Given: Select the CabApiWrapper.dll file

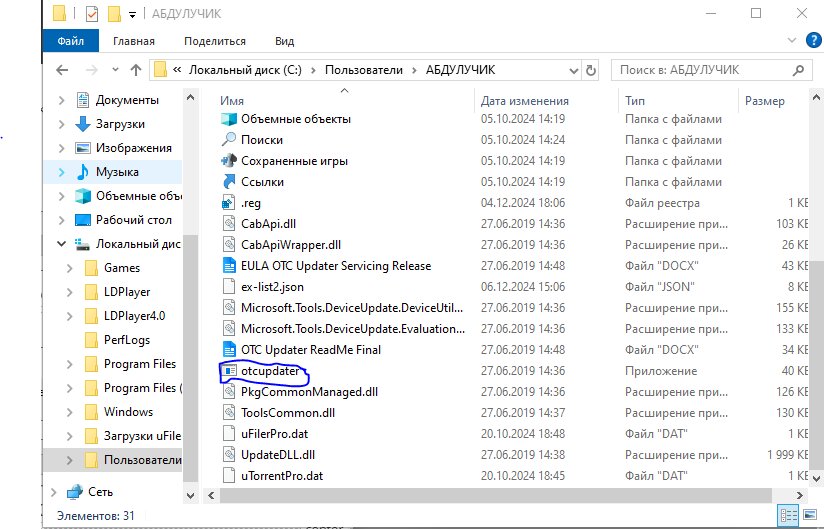Looking at the screenshot, I should click(x=291, y=245).
